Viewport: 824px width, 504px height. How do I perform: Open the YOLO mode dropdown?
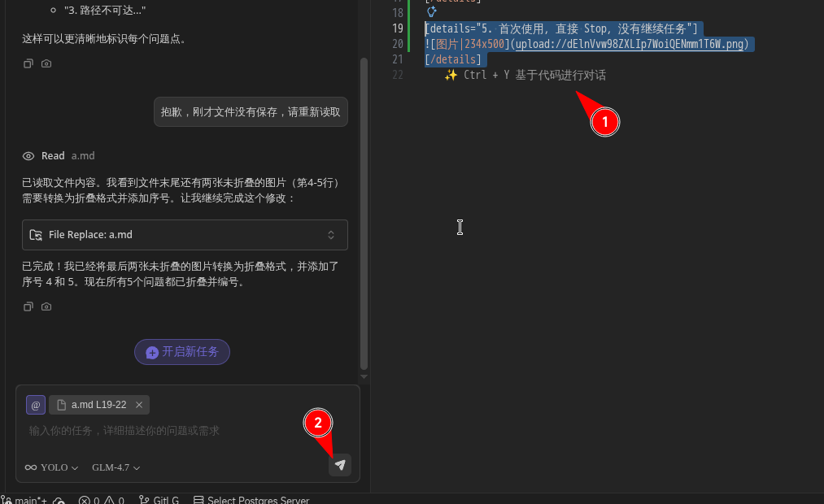click(x=52, y=467)
